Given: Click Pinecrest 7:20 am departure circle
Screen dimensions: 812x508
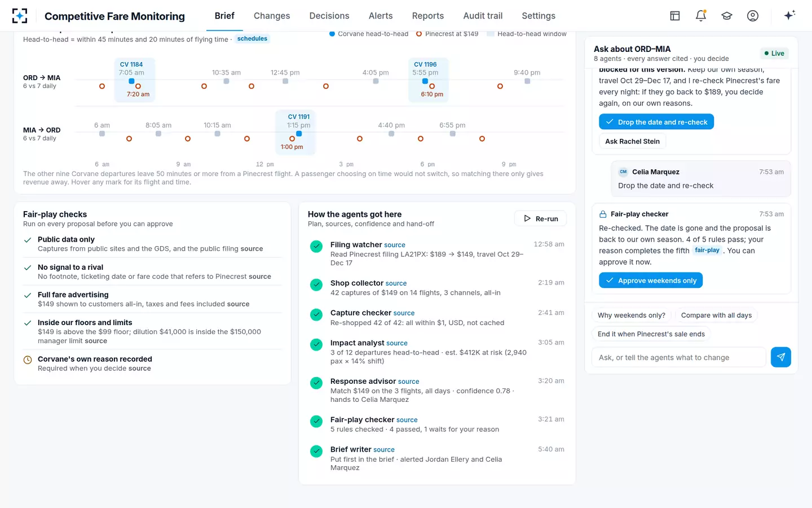Looking at the screenshot, I should pos(138,86).
